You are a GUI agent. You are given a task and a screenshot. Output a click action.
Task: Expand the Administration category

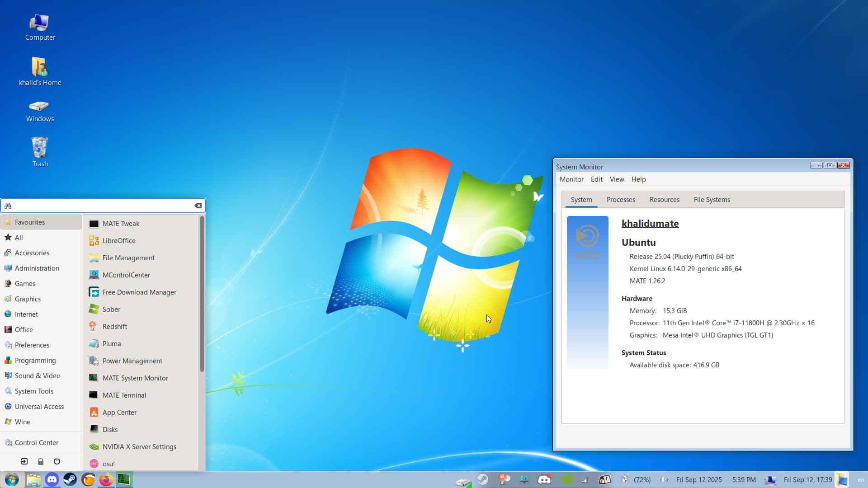click(x=37, y=268)
